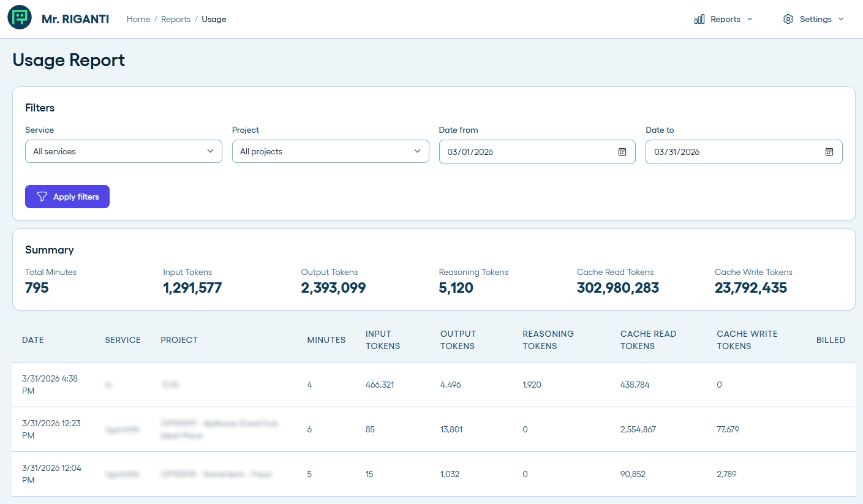The width and height of the screenshot is (863, 504).
Task: Open the calendar icon for Date from
Action: point(622,151)
